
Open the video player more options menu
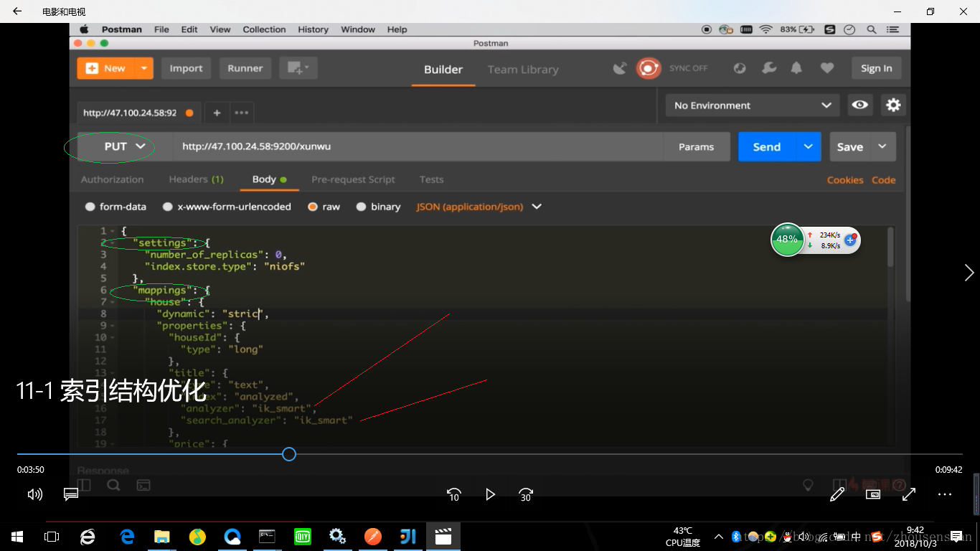(945, 494)
